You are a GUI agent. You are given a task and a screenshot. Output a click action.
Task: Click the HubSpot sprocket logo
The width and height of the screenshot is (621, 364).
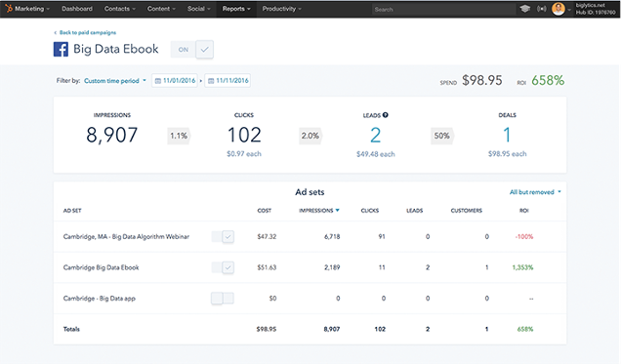[x=9, y=9]
